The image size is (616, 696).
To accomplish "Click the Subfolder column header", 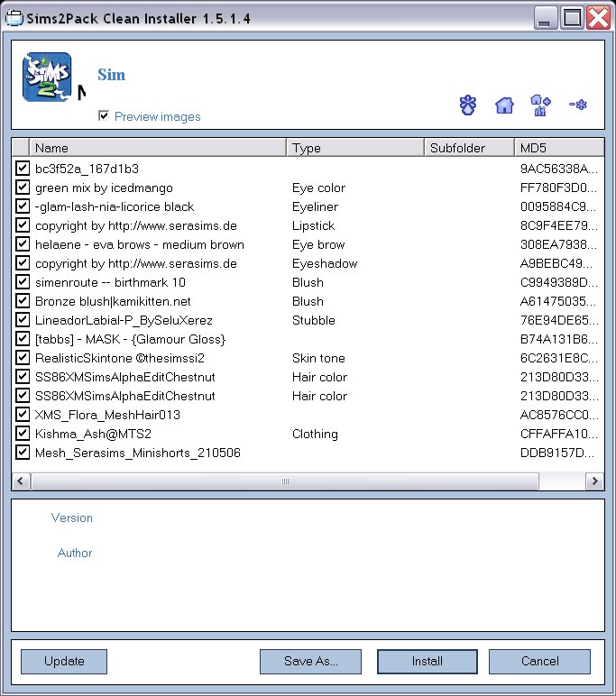I will click(x=468, y=148).
